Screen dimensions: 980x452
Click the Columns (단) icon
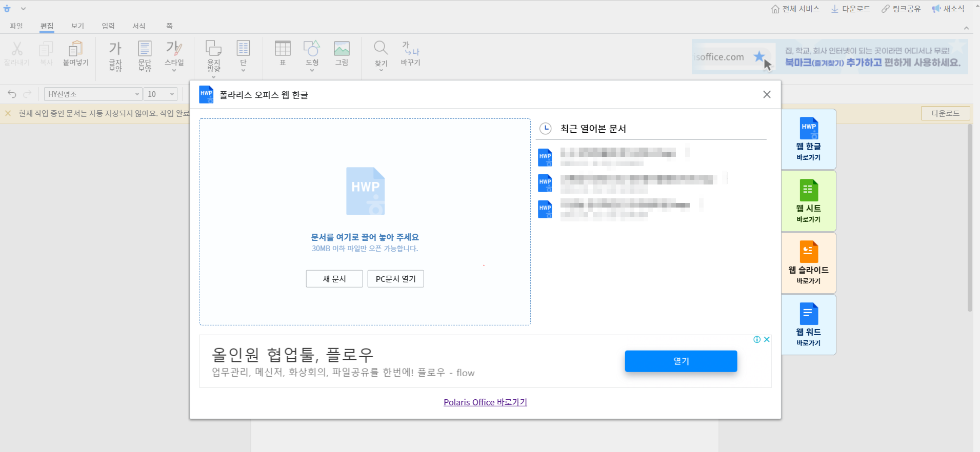click(x=243, y=49)
